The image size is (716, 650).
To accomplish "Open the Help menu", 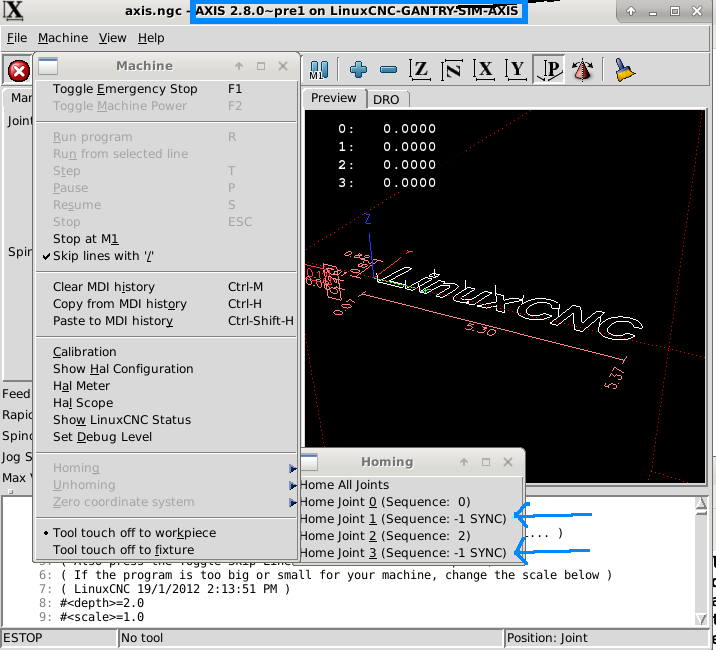I will click(x=151, y=38).
